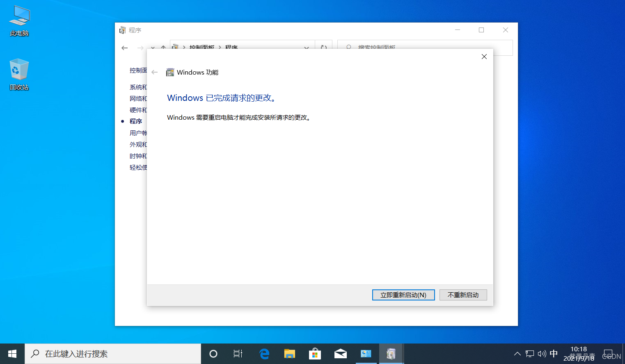Click volume speaker icon in tray
Viewport: 625px width, 364px height.
542,354
